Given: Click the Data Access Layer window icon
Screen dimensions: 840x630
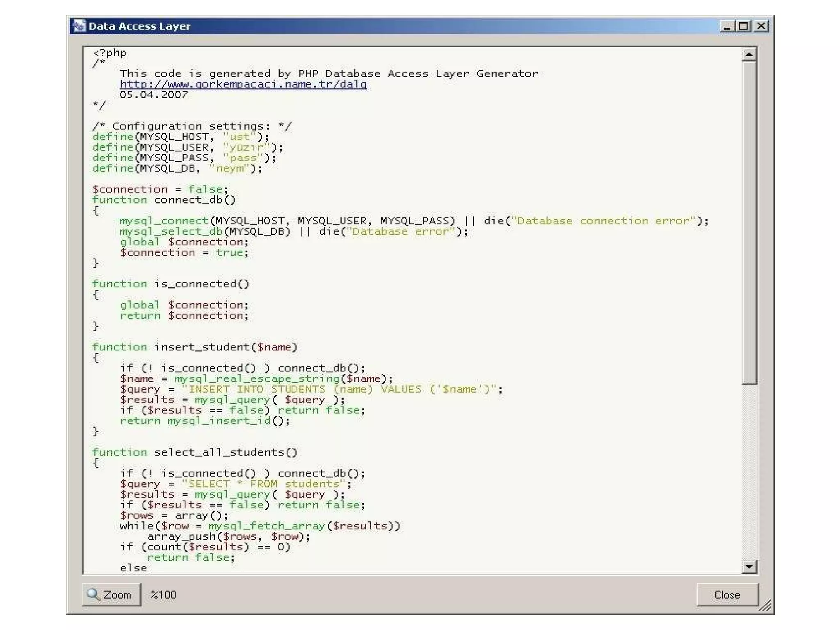Looking at the screenshot, I should [78, 26].
